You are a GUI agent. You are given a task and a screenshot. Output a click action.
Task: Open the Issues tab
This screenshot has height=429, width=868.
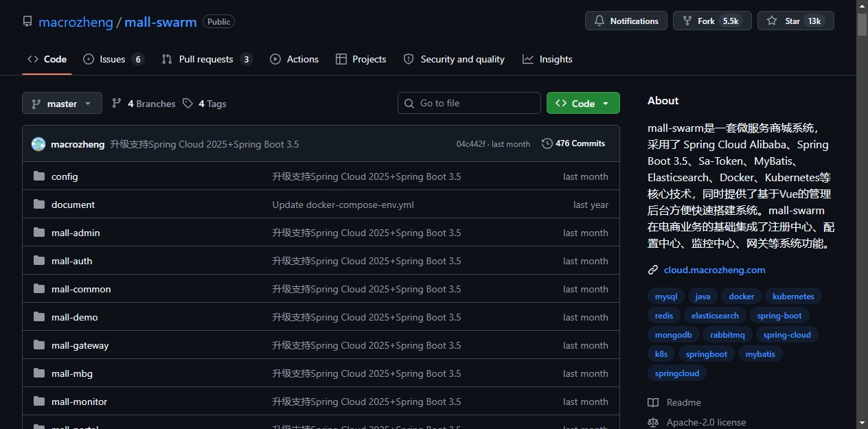coord(113,60)
